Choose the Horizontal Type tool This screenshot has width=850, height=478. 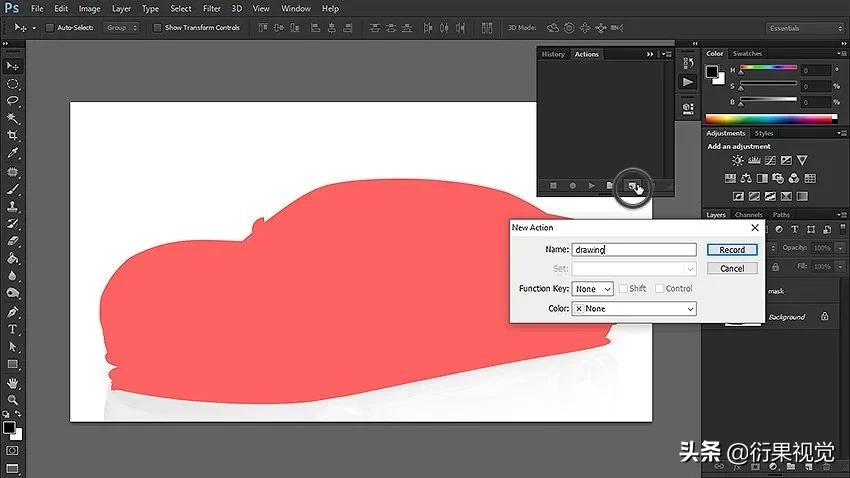pyautogui.click(x=13, y=329)
